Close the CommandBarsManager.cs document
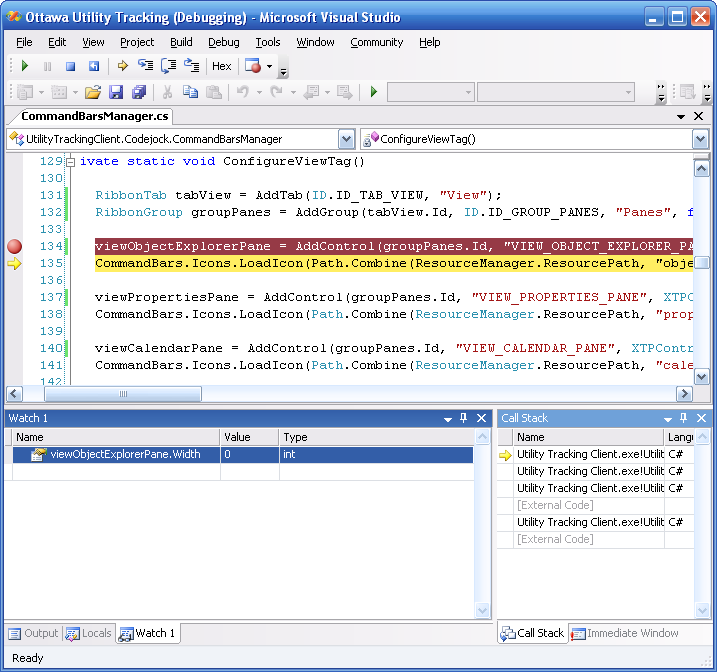The width and height of the screenshot is (717, 672). pyautogui.click(x=698, y=116)
